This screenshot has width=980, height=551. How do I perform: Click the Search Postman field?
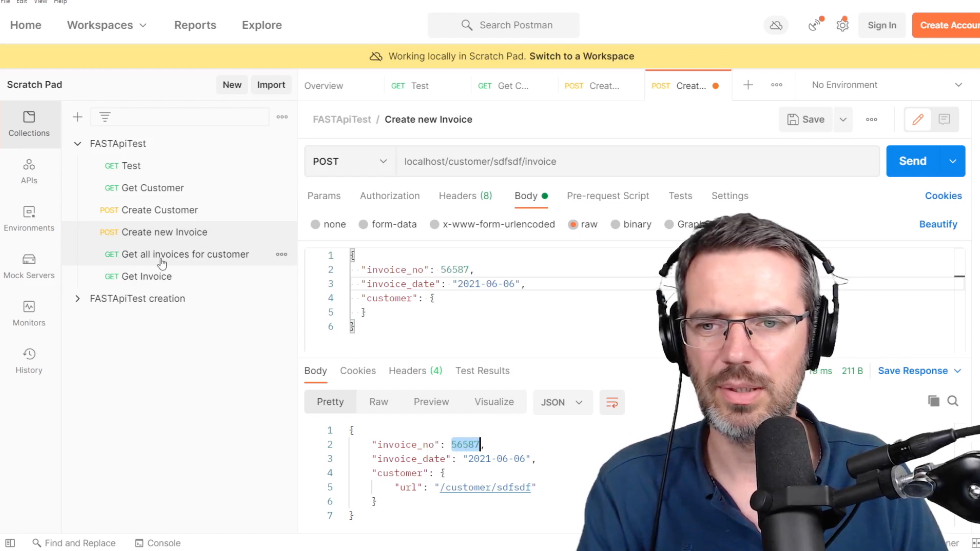click(504, 25)
